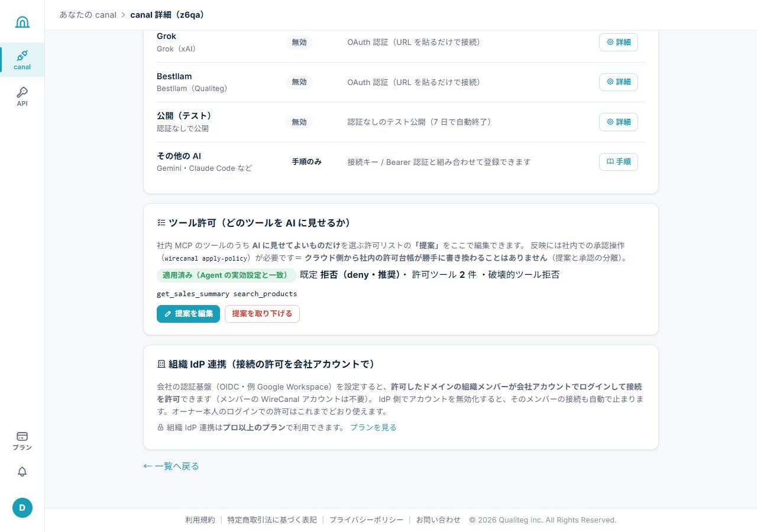757x532 pixels.
Task: Click the building icon beside 組織 IdP 連携
Action: click(x=161, y=364)
